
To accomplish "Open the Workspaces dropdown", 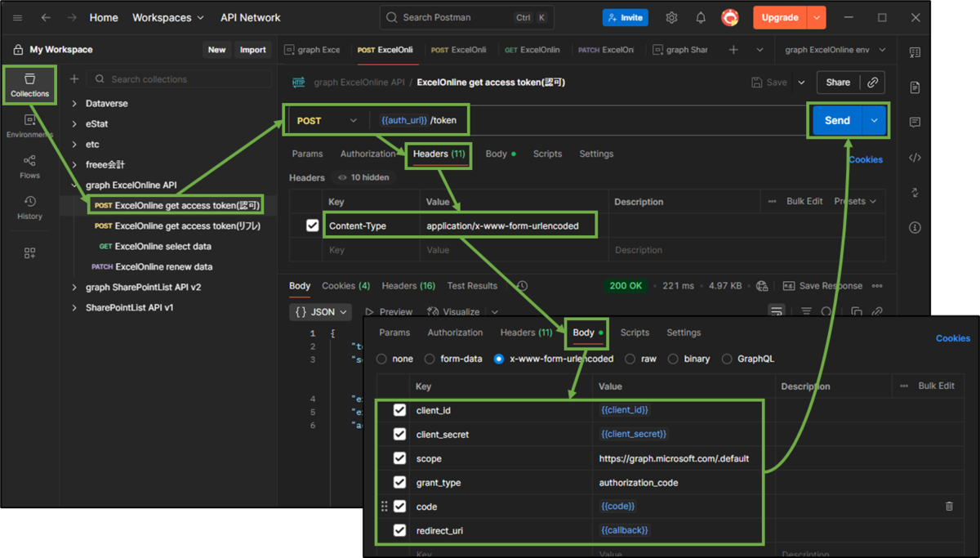I will (168, 17).
